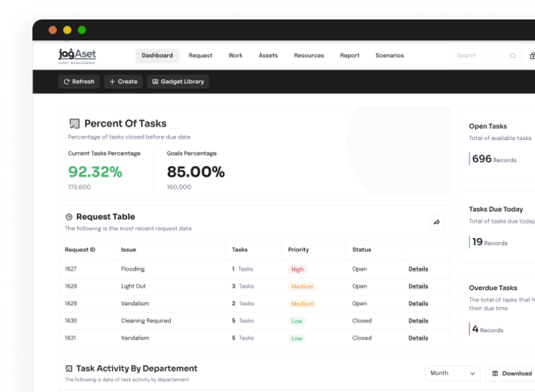
Task: Click the 5 Tasks cell in row 1631
Action: [x=243, y=338]
